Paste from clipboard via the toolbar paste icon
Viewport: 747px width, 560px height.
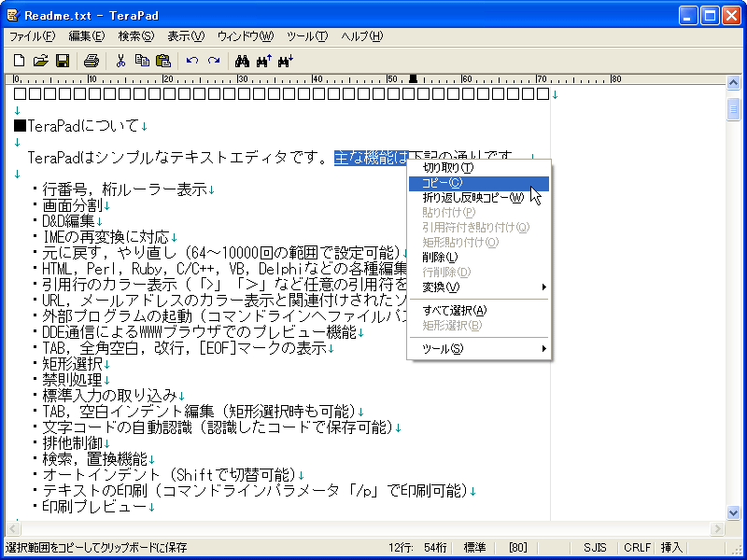[163, 61]
